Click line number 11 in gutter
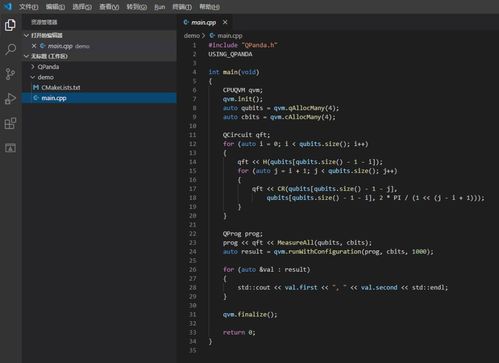Screen dimensions: 499x363 (x=193, y=135)
